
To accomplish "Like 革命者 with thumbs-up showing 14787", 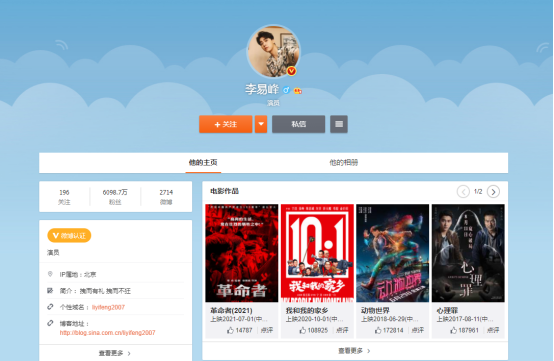I will coord(240,330).
